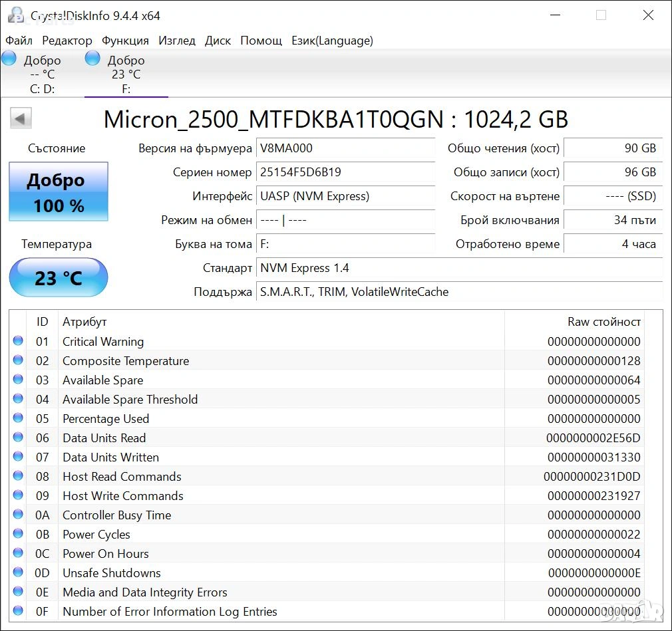Viewport: 672px width, 631px height.
Task: Click the blue status orb for F: disk
Action: pyautogui.click(x=92, y=58)
